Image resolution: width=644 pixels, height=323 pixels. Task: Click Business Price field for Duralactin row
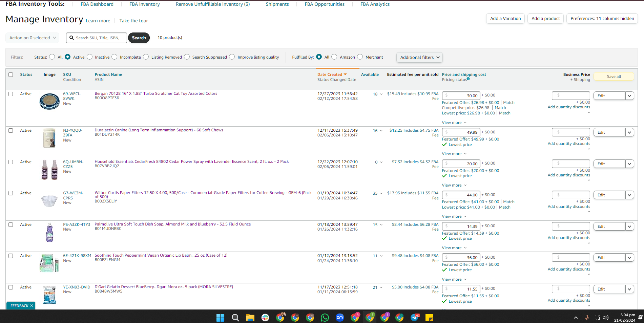[x=571, y=132]
